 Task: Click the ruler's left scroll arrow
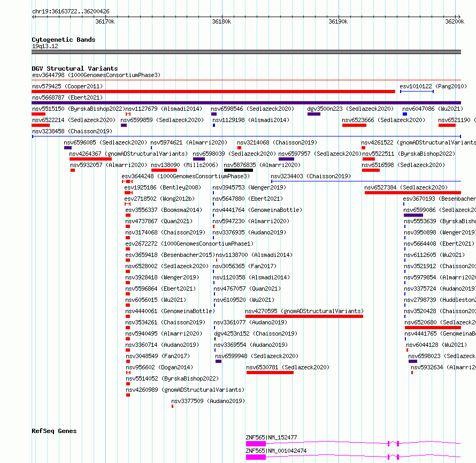tap(34, 17)
